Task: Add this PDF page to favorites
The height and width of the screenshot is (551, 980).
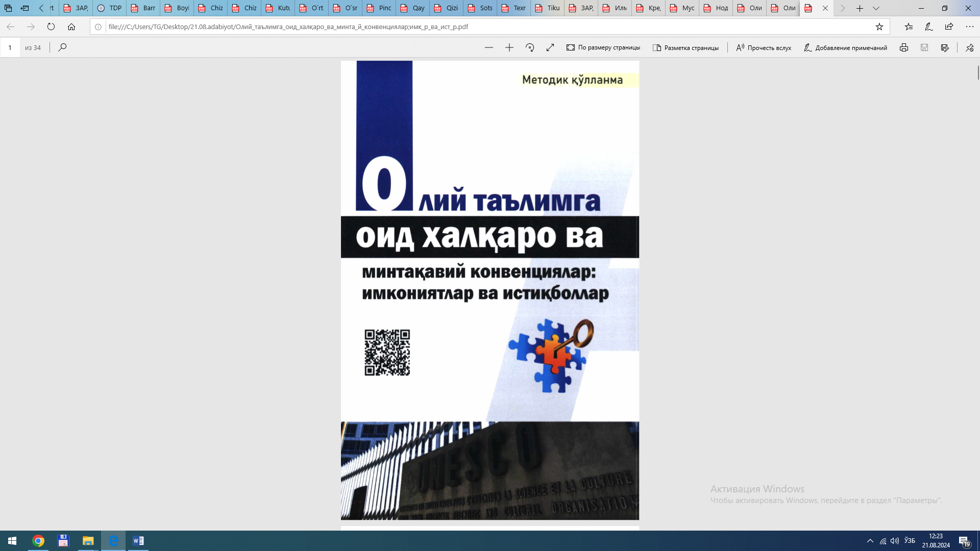Action: coord(879,27)
